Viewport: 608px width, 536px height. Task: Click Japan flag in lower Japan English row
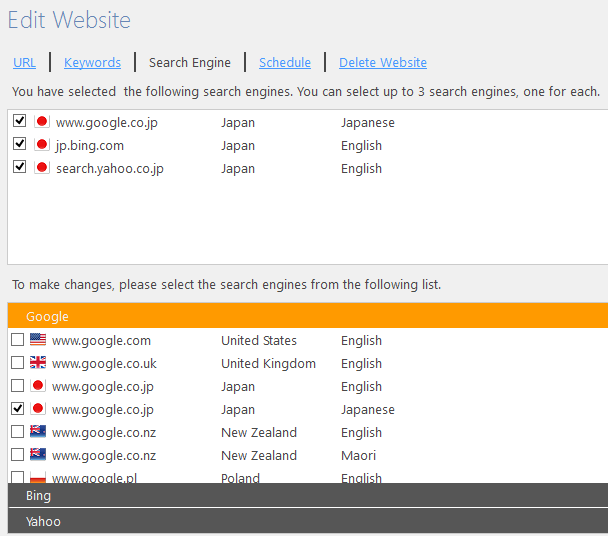38,386
